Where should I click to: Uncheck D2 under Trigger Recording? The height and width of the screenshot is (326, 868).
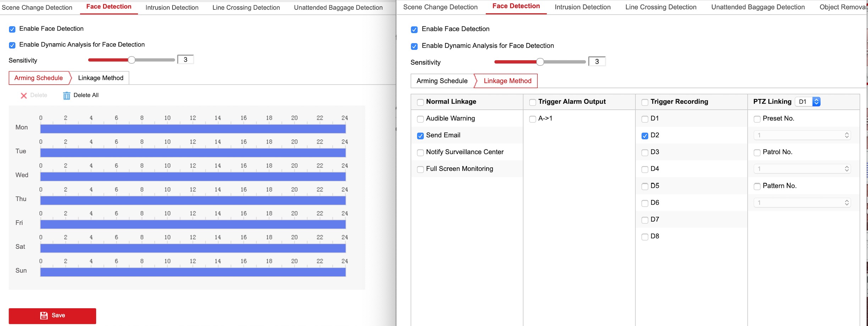645,136
